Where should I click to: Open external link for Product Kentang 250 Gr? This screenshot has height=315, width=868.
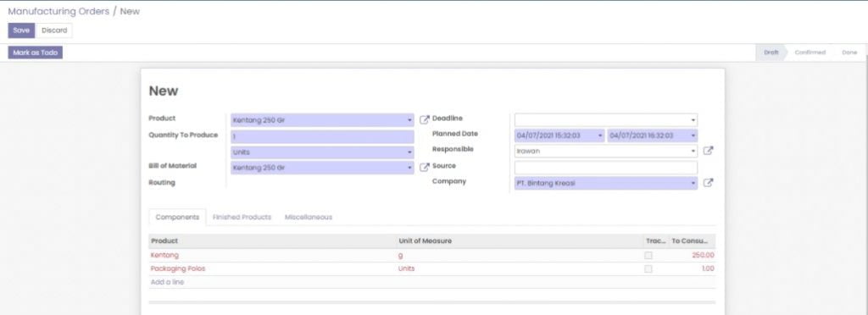(424, 119)
